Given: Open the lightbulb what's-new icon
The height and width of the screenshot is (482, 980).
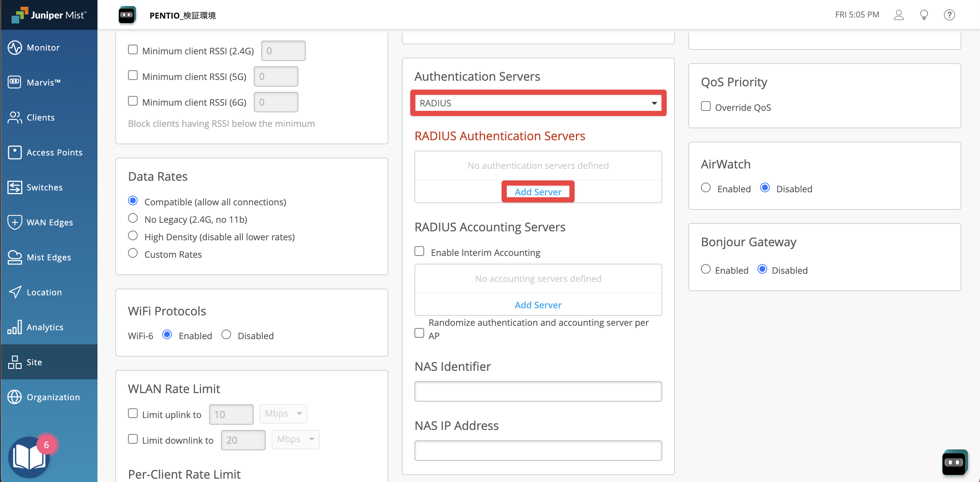Looking at the screenshot, I should tap(924, 15).
